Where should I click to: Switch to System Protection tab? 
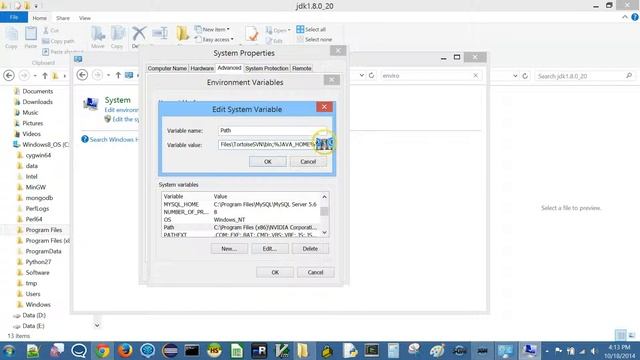267,68
